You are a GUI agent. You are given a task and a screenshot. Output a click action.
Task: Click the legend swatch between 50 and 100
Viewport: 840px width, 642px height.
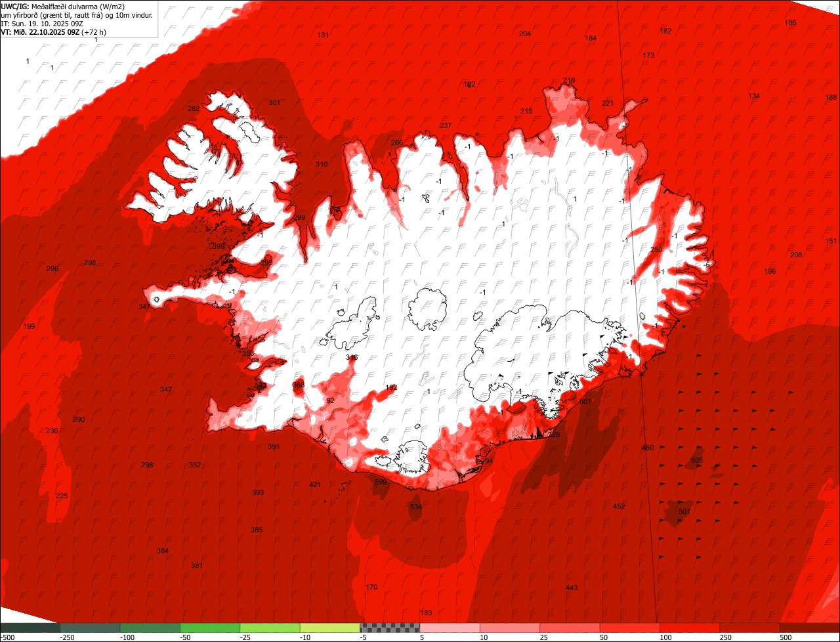coord(630,628)
